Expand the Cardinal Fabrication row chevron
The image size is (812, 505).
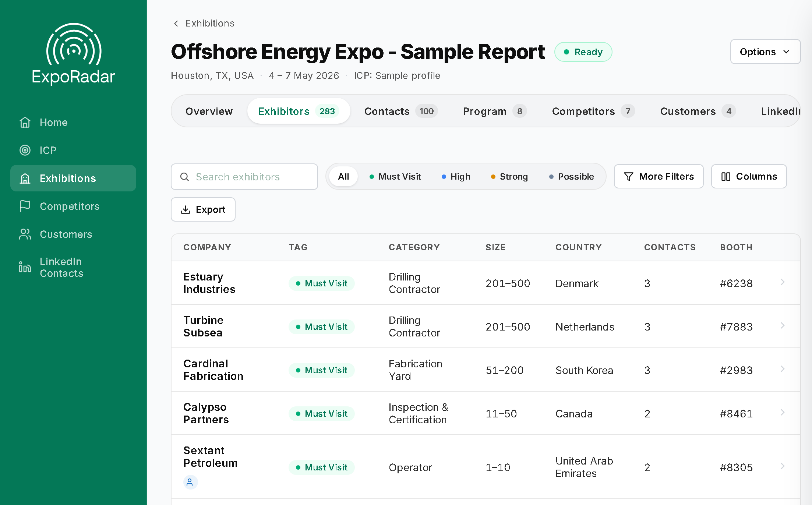[x=783, y=369]
